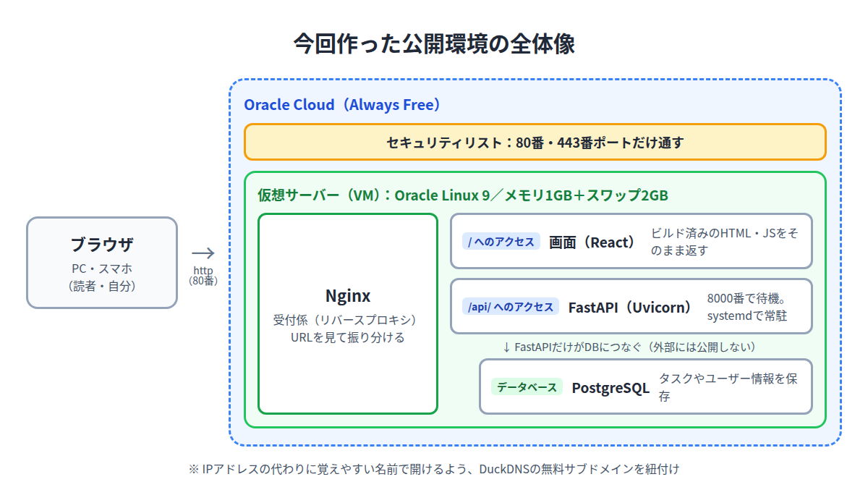This screenshot has width=868, height=503.
Task: Click the (80番) port label
Action: click(x=203, y=281)
